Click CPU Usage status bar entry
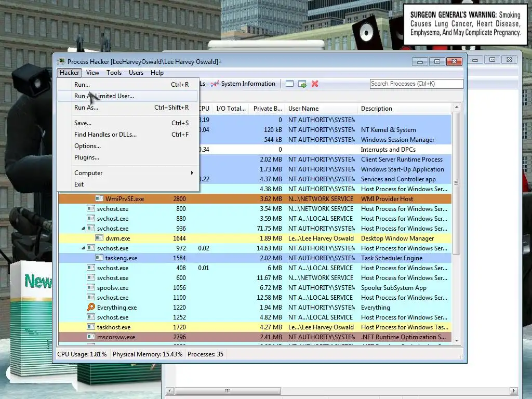This screenshot has width=532, height=399. [x=82, y=354]
